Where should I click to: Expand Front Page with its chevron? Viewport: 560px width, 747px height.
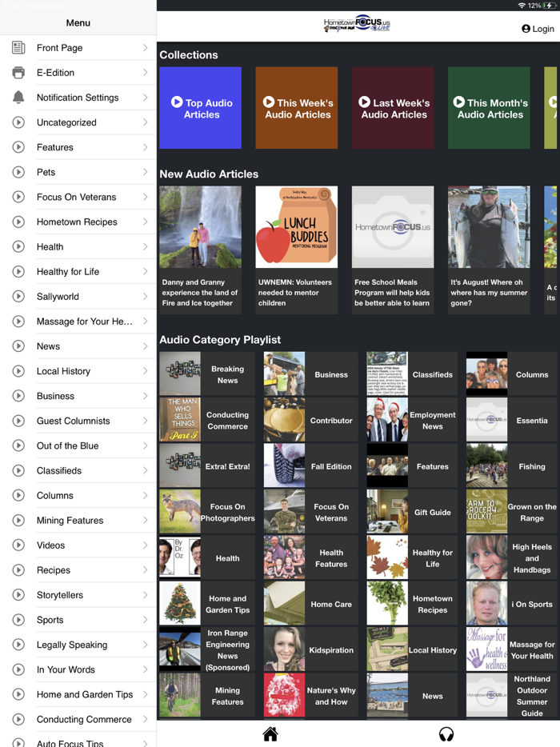pyautogui.click(x=146, y=48)
